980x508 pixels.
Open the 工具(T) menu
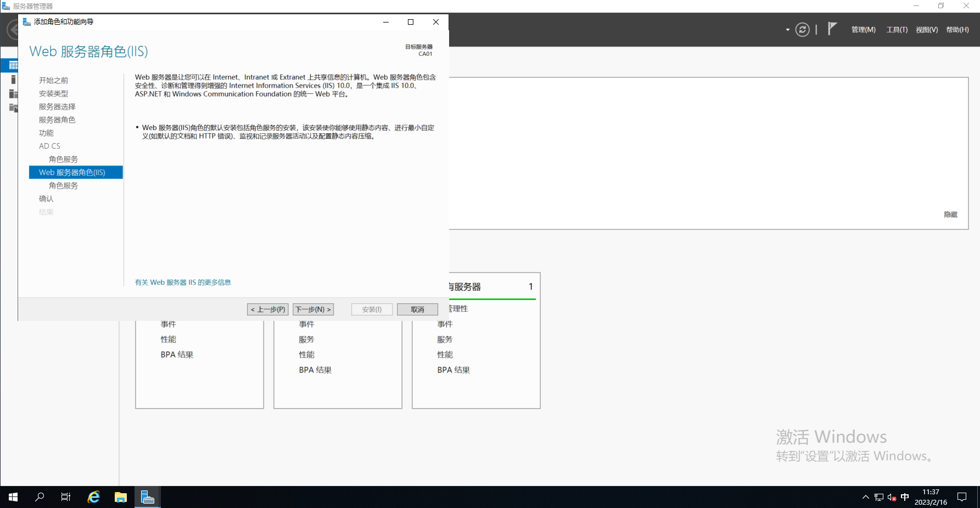click(897, 30)
